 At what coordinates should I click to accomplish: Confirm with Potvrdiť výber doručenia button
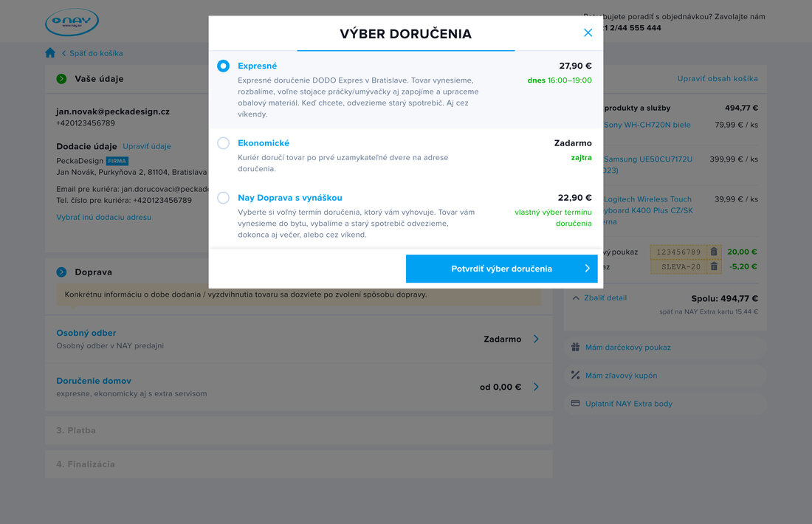pyautogui.click(x=501, y=269)
